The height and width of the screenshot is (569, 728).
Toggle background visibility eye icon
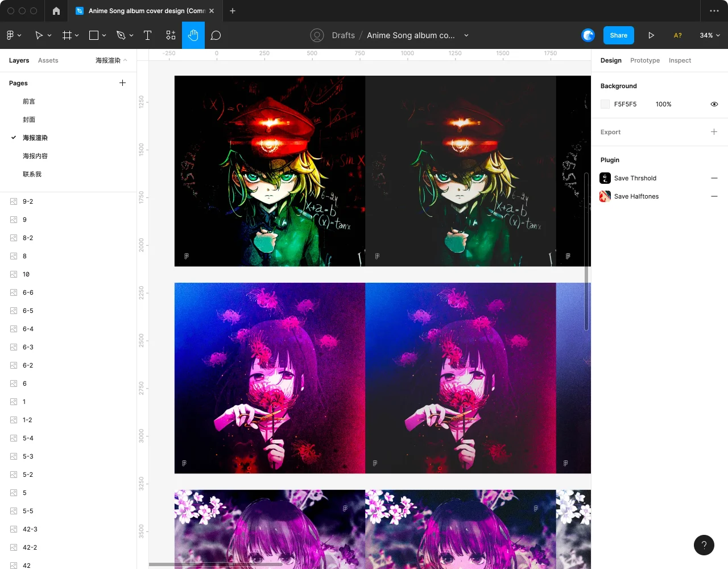pyautogui.click(x=714, y=104)
